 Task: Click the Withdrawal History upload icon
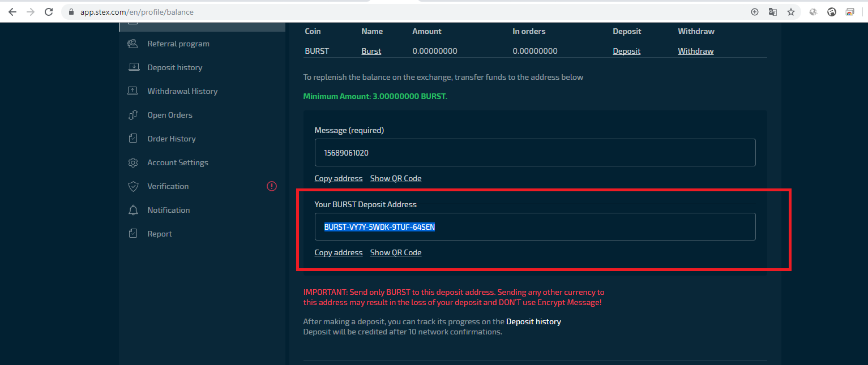point(133,91)
